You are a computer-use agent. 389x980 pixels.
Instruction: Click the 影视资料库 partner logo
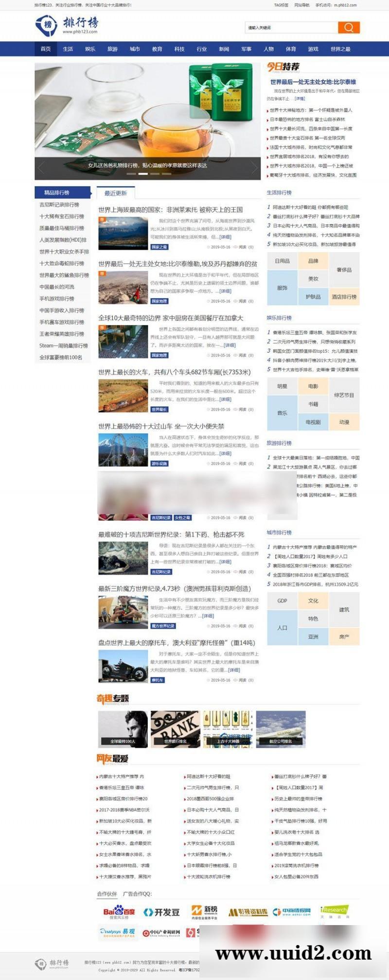tap(248, 912)
